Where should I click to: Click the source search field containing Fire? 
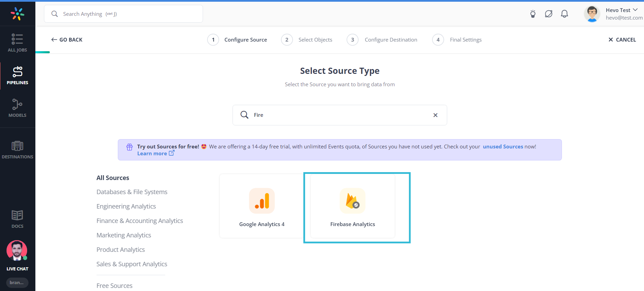(x=340, y=115)
